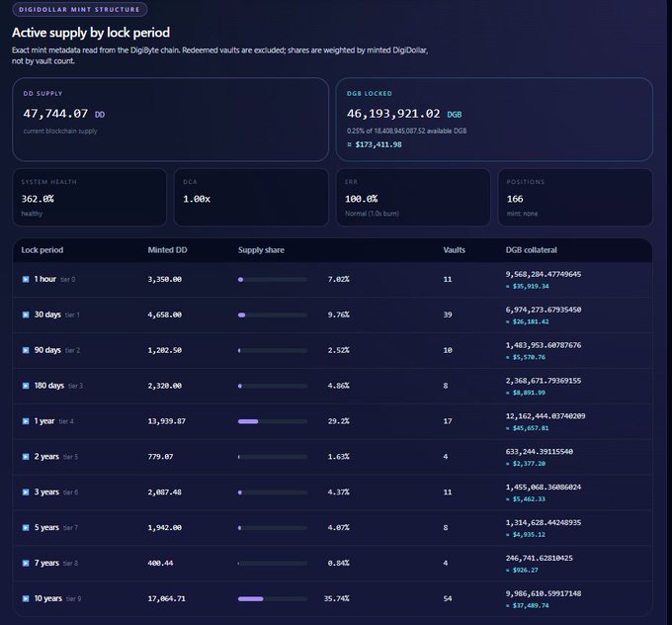This screenshot has width=672, height=625.
Task: Expand the 2 years tier 5 row arrow
Action: tap(26, 457)
